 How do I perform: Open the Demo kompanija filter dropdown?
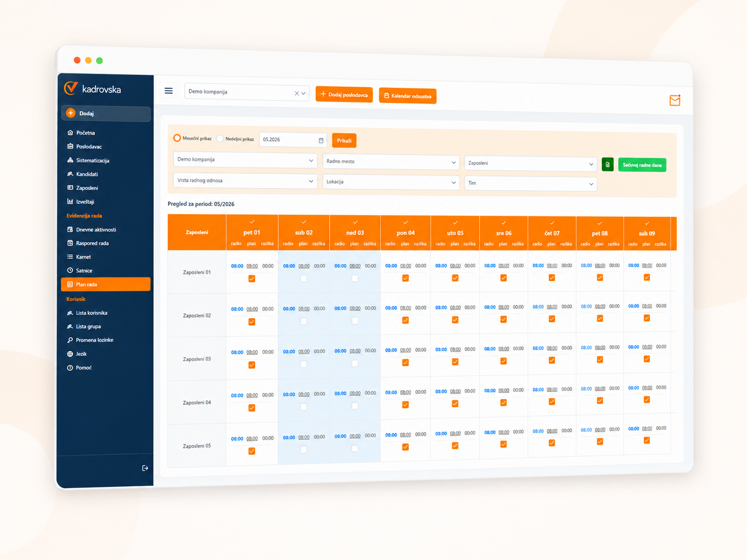[x=245, y=160]
